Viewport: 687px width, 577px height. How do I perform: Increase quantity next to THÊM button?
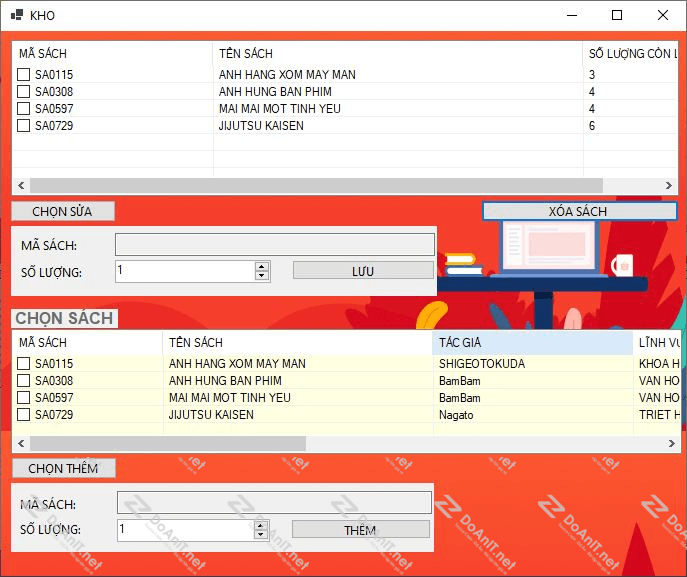[261, 525]
